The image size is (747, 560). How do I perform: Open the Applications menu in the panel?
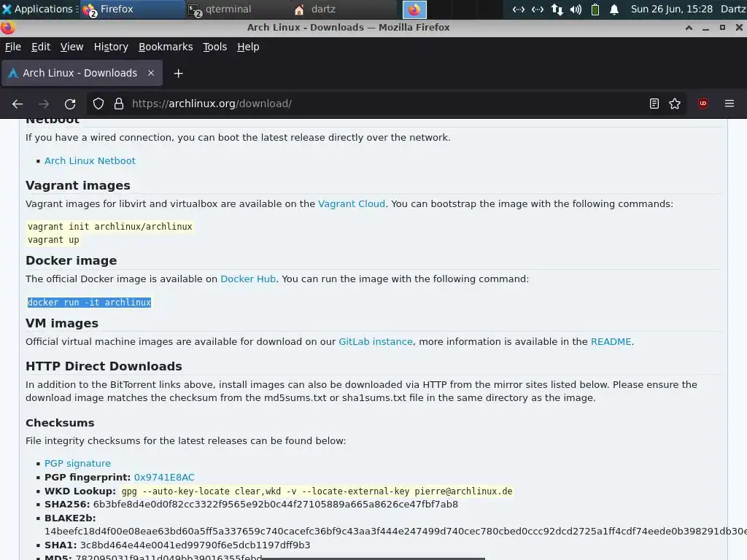pyautogui.click(x=39, y=9)
